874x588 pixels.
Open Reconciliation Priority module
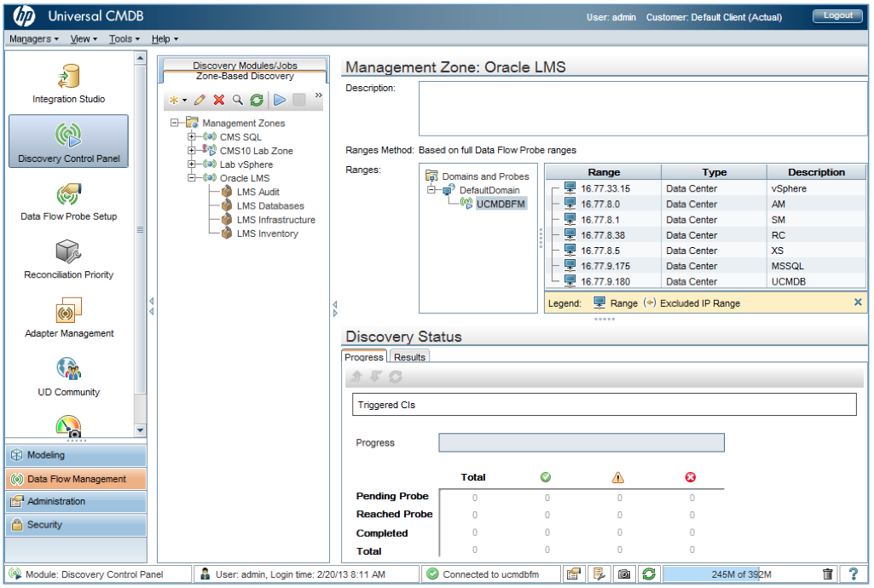[68, 260]
